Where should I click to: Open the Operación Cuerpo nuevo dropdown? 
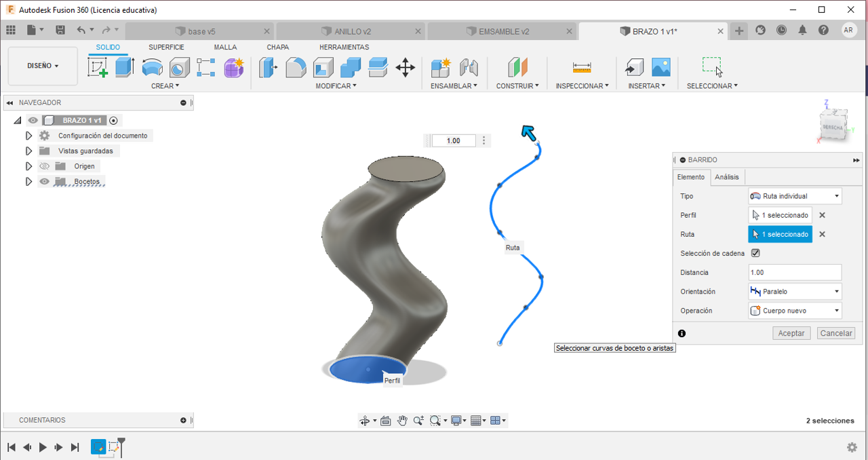795,310
